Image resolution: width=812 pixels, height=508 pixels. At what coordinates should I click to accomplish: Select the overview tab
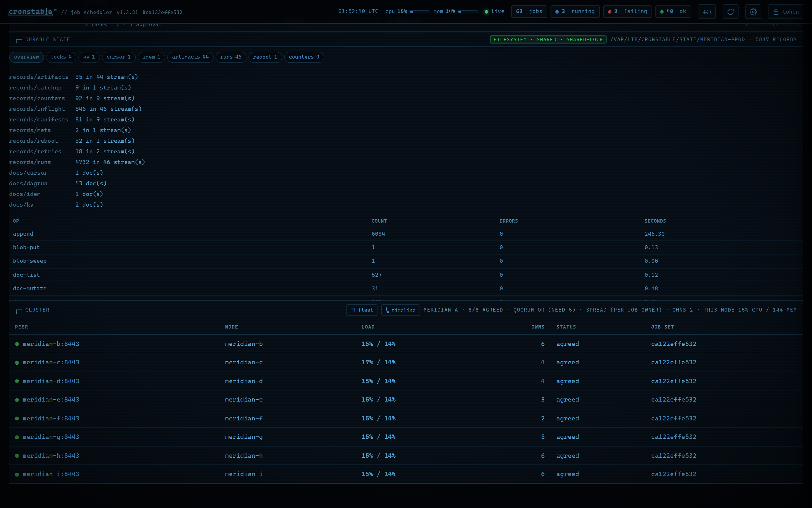pyautogui.click(x=27, y=57)
